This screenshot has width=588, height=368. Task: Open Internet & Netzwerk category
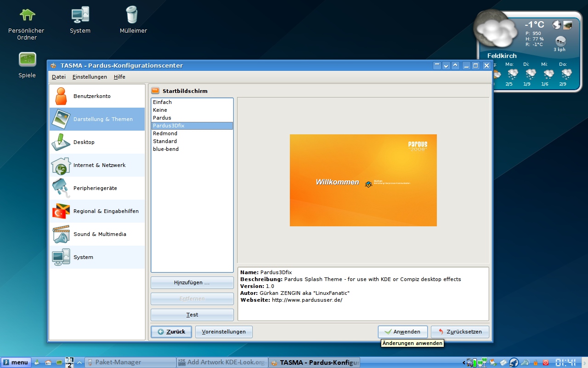[97, 165]
